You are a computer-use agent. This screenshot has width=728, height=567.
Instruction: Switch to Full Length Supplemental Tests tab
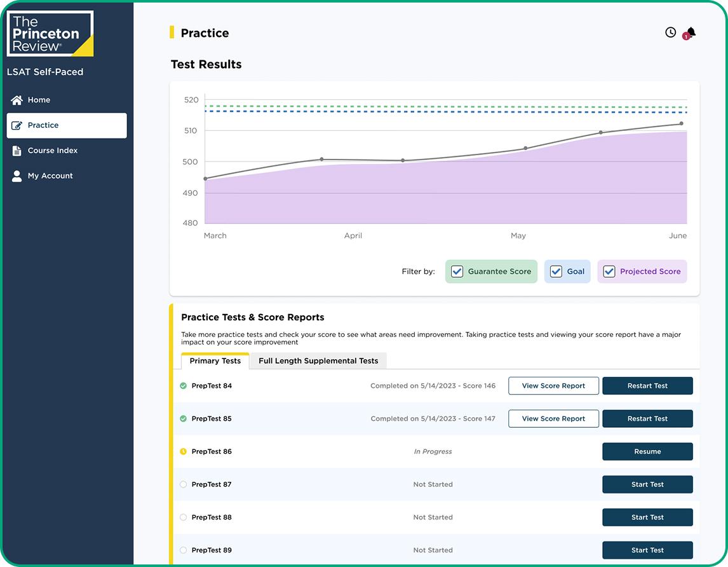[x=318, y=361]
